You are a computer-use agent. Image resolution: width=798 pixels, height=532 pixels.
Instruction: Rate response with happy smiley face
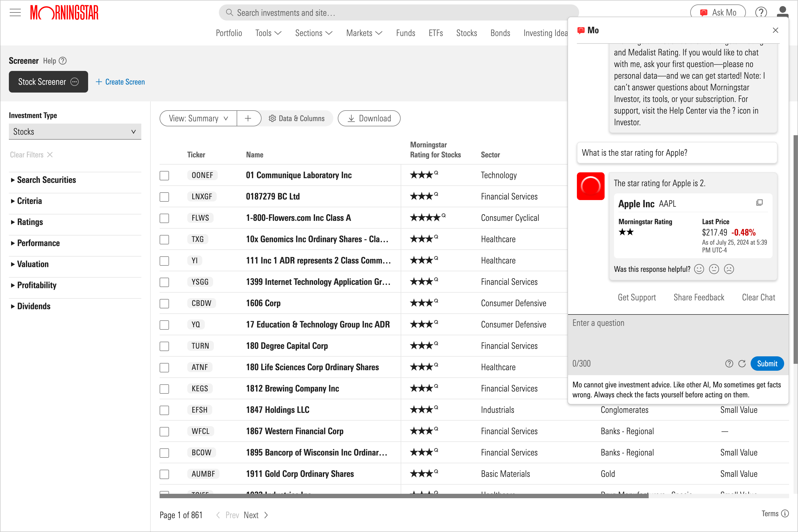click(699, 269)
